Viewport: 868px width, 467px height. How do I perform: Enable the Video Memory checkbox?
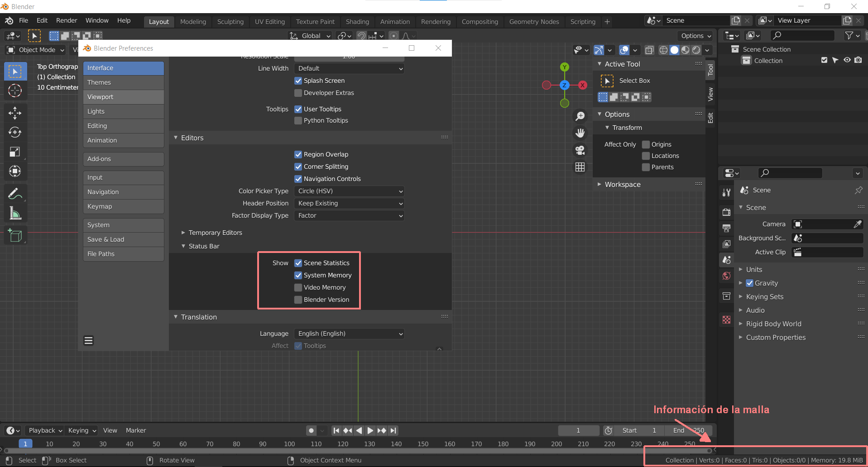pos(298,287)
